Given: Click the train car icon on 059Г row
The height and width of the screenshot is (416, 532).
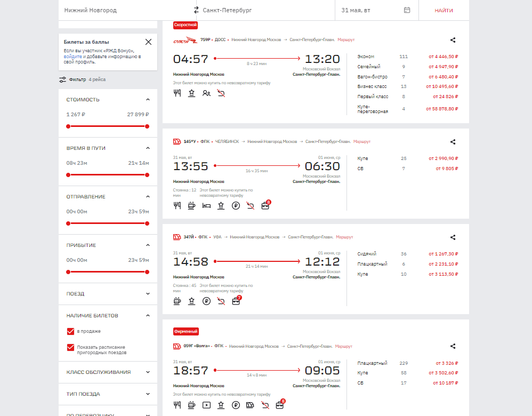Looking at the screenshot, I should 250,405.
